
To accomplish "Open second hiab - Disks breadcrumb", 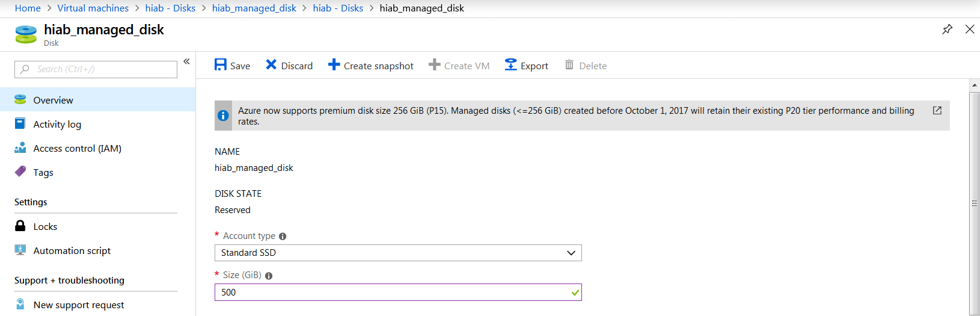I will (x=338, y=8).
